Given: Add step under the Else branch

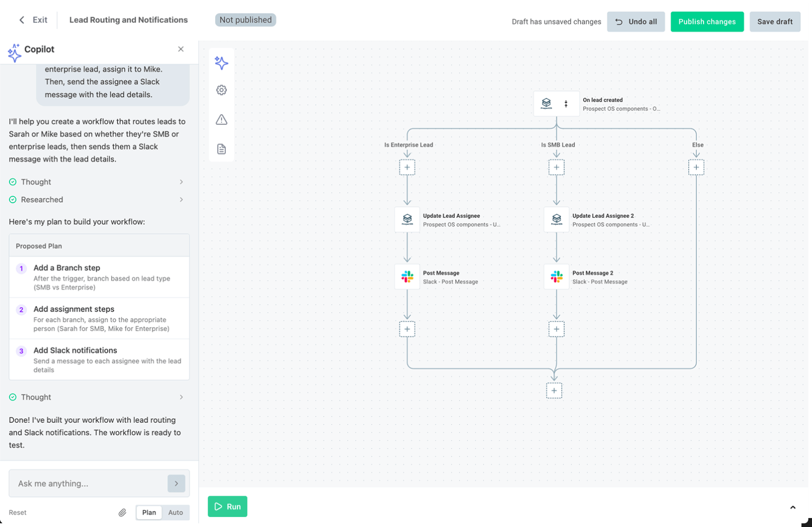Looking at the screenshot, I should click(x=696, y=167).
